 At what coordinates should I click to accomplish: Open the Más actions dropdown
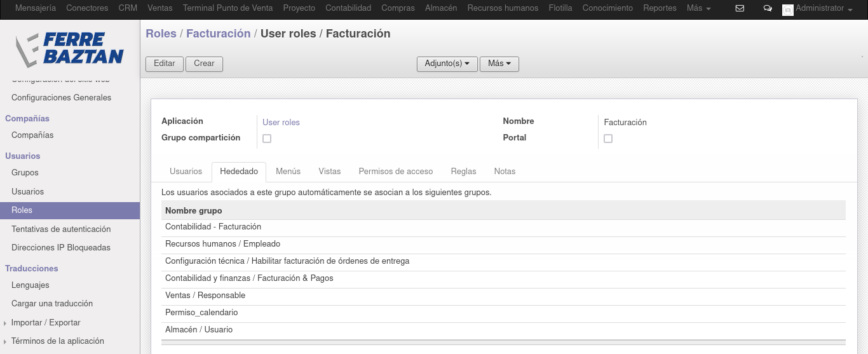point(499,64)
